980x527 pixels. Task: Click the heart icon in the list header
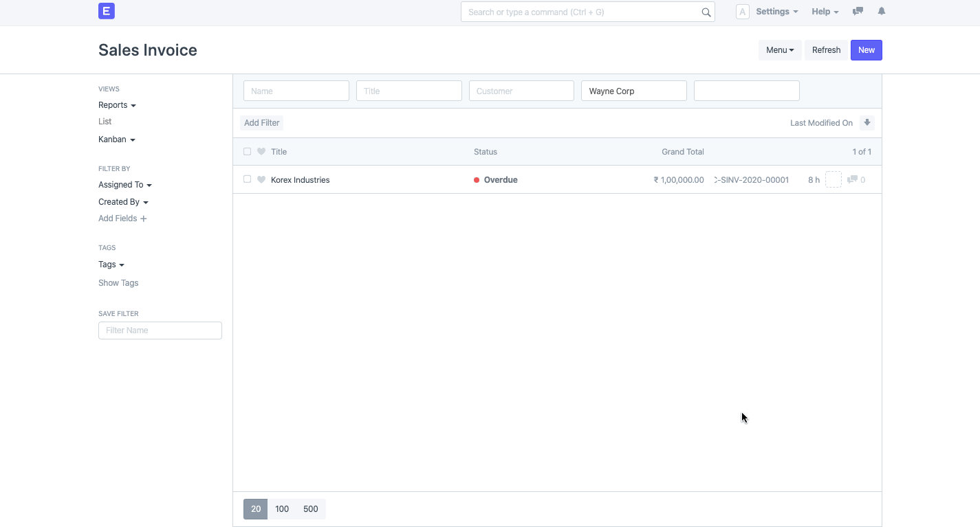click(261, 151)
